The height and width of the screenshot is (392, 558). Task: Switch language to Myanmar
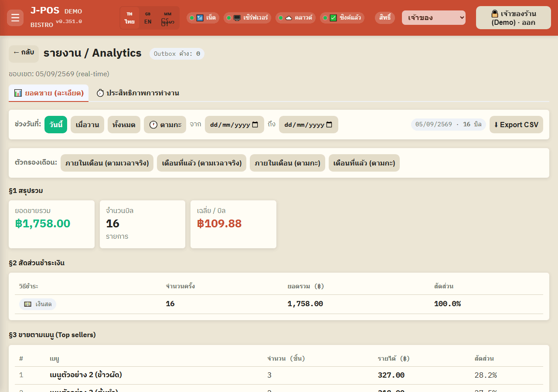click(168, 18)
